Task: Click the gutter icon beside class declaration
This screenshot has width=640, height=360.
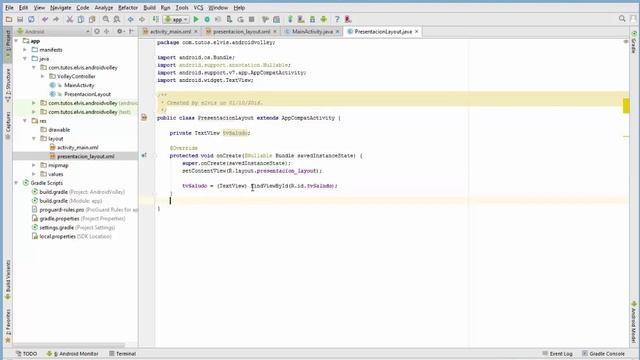Action: pos(144,118)
